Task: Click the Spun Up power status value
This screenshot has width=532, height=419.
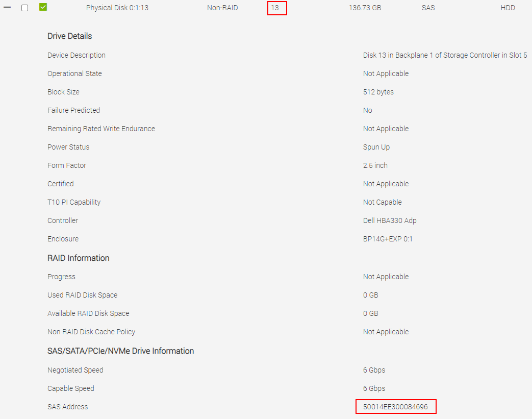Action: 376,146
